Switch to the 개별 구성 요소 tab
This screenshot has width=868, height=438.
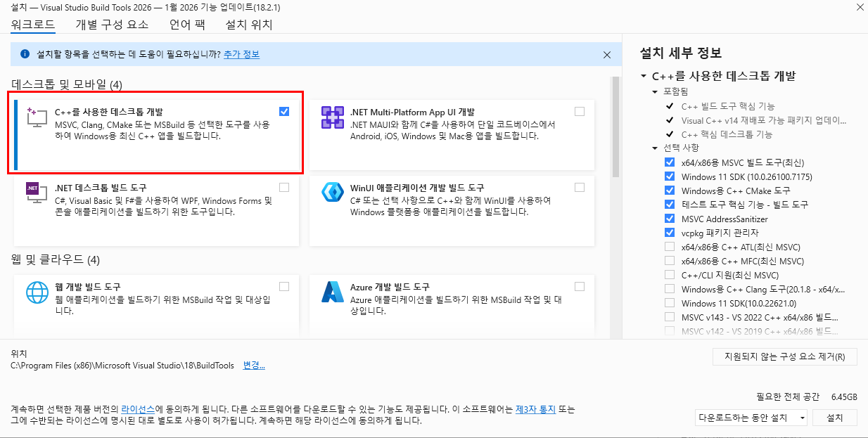tap(112, 25)
